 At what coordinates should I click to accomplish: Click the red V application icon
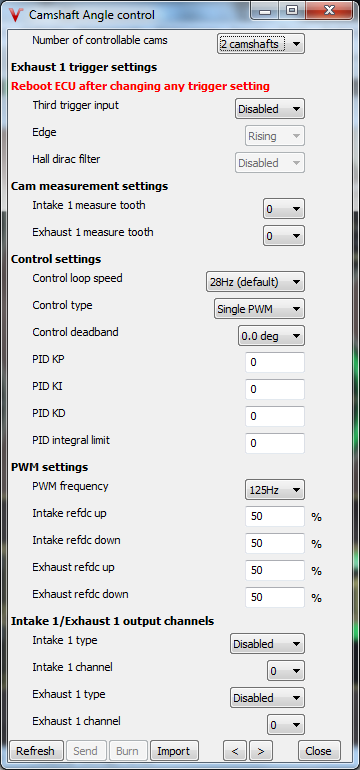click(x=16, y=15)
